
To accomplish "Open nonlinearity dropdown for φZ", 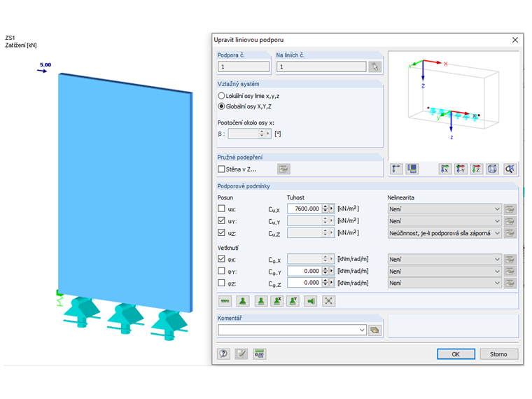I will coord(444,283).
